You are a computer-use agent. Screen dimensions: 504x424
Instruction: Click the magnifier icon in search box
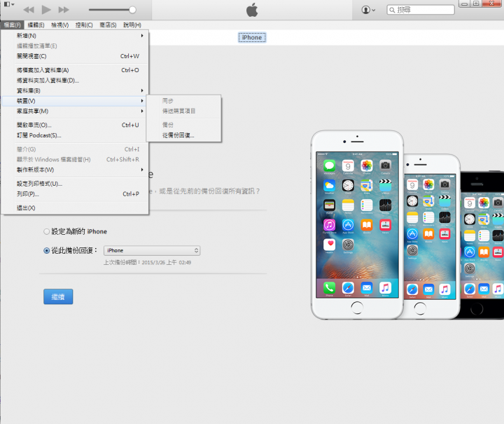click(392, 10)
